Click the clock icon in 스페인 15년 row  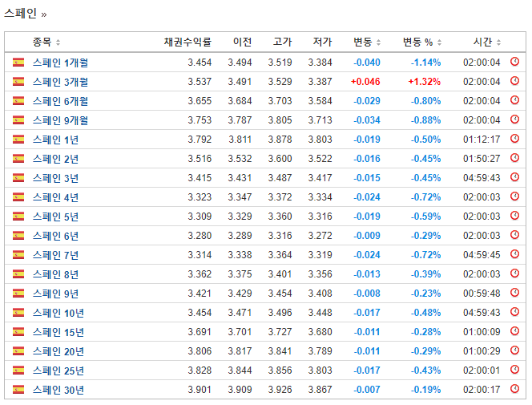[514, 331]
